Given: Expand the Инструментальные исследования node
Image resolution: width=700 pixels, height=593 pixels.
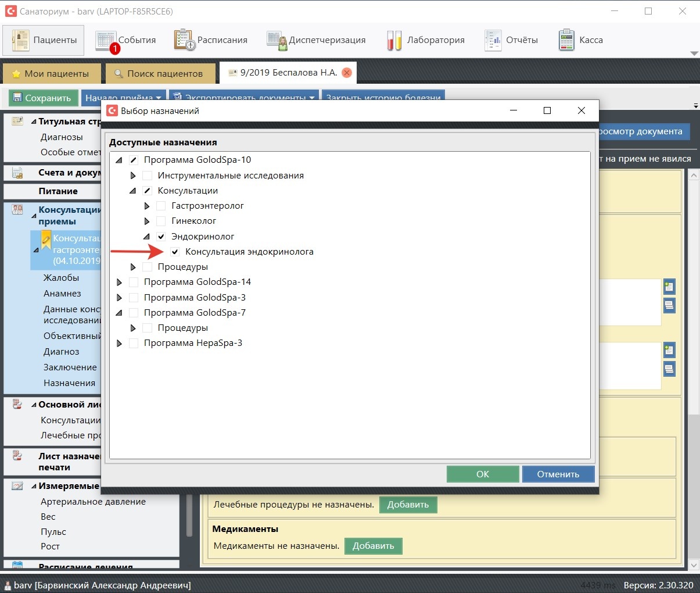Looking at the screenshot, I should tap(133, 176).
